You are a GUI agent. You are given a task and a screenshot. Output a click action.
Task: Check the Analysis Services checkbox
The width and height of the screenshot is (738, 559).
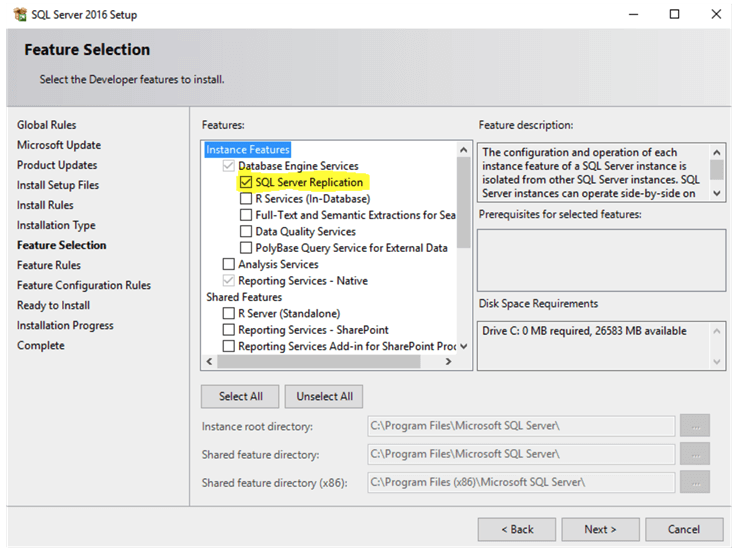pos(229,264)
